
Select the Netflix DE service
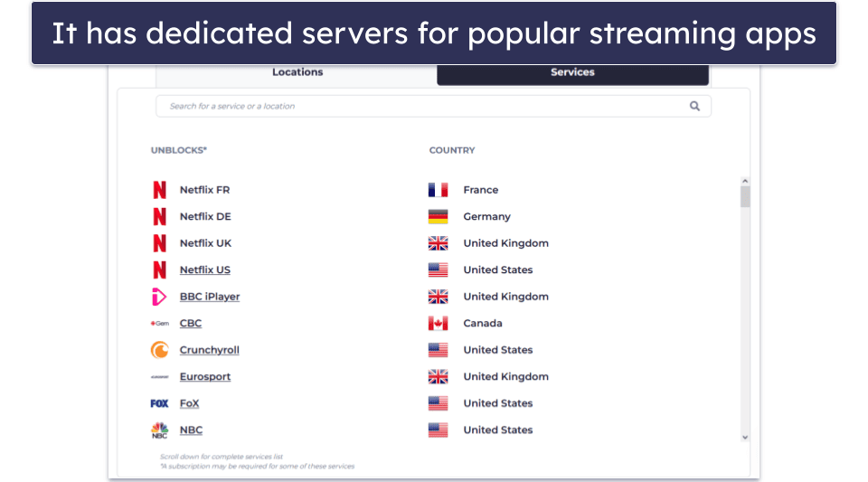pyautogui.click(x=205, y=216)
